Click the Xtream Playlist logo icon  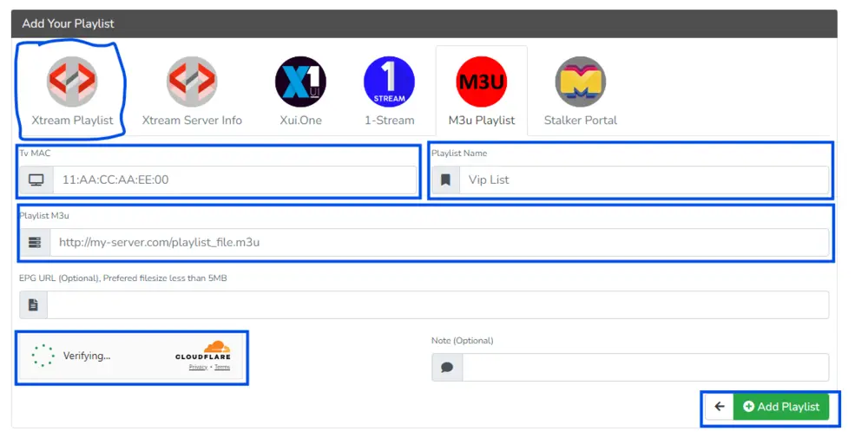coord(72,82)
